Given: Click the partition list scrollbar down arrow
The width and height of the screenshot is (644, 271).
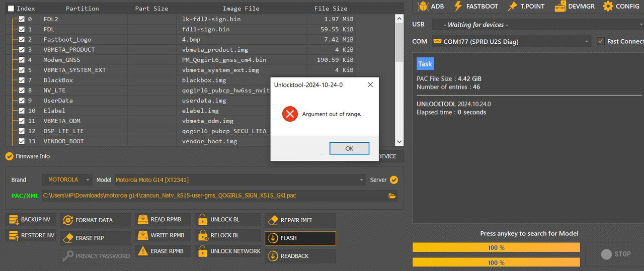Looking at the screenshot, I should 399,142.
